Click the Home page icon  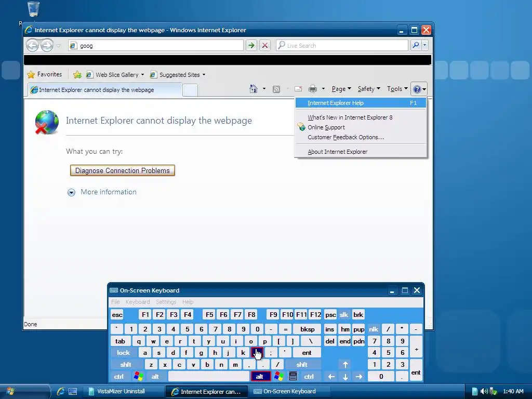pyautogui.click(x=253, y=89)
